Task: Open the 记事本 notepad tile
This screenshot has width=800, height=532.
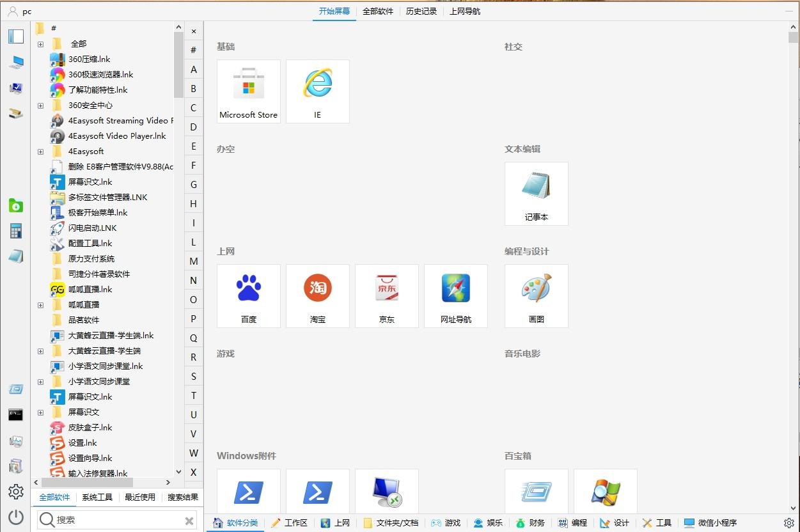Action: click(x=537, y=194)
